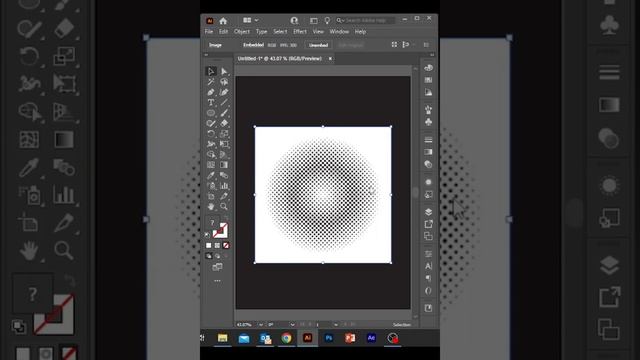Click in the Search Adobe Help field
640x360 pixels.
coord(366,20)
